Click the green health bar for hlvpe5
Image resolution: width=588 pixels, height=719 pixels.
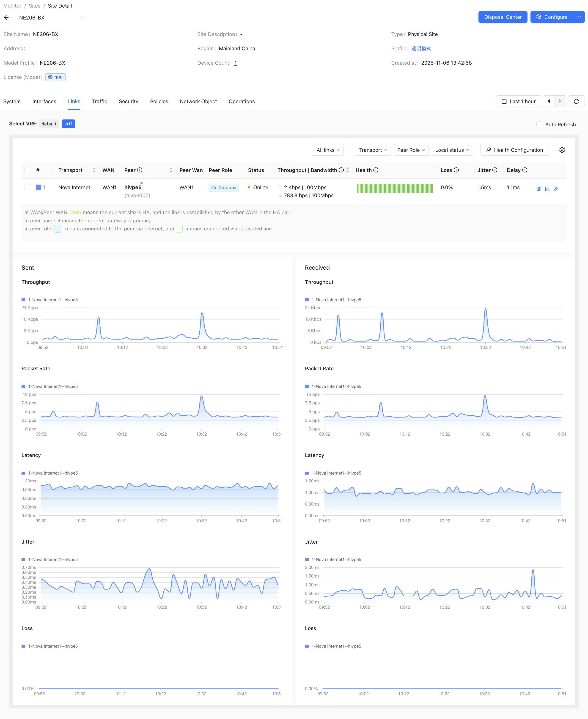[395, 188]
